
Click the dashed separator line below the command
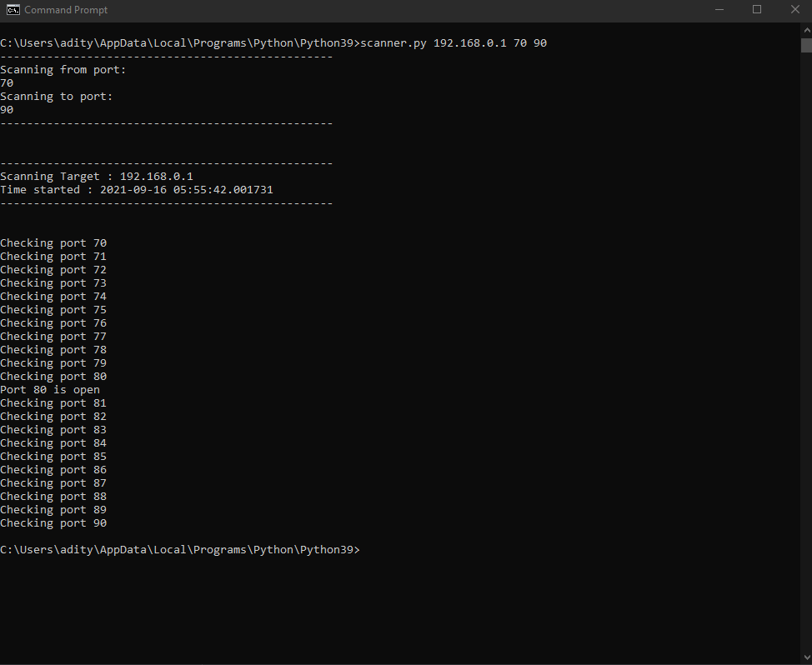167,56
